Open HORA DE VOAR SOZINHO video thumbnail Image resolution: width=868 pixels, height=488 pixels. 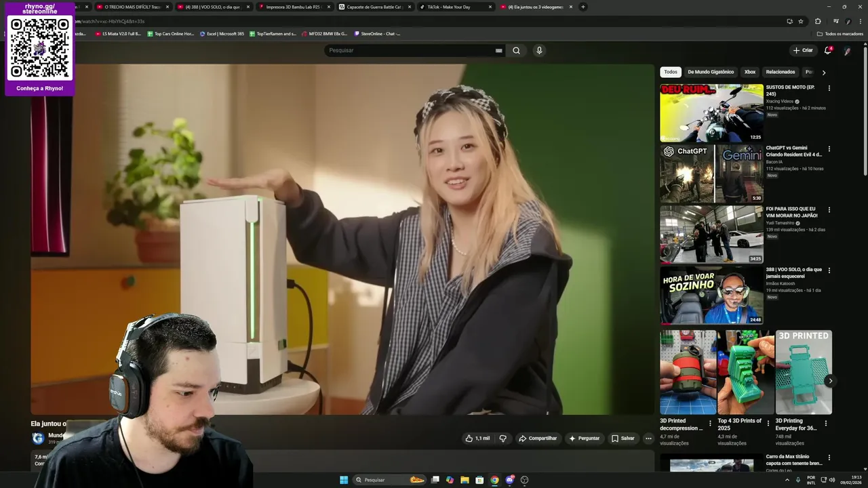pos(711,295)
